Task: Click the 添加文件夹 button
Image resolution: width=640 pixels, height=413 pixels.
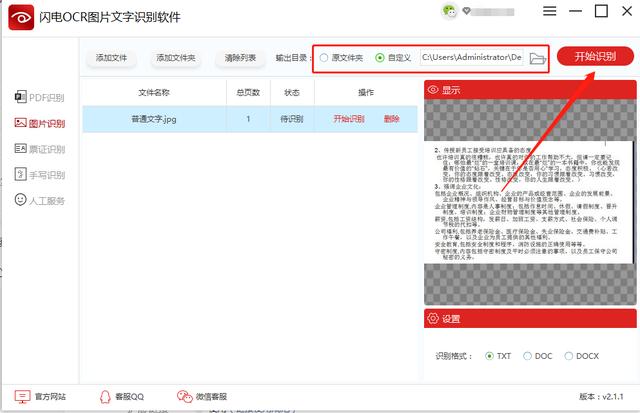Action: [177, 59]
